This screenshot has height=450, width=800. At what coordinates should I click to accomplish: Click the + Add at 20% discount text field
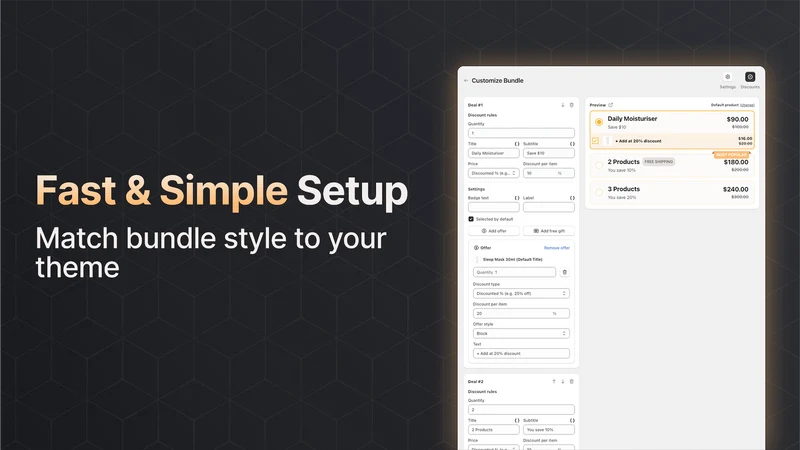[521, 354]
